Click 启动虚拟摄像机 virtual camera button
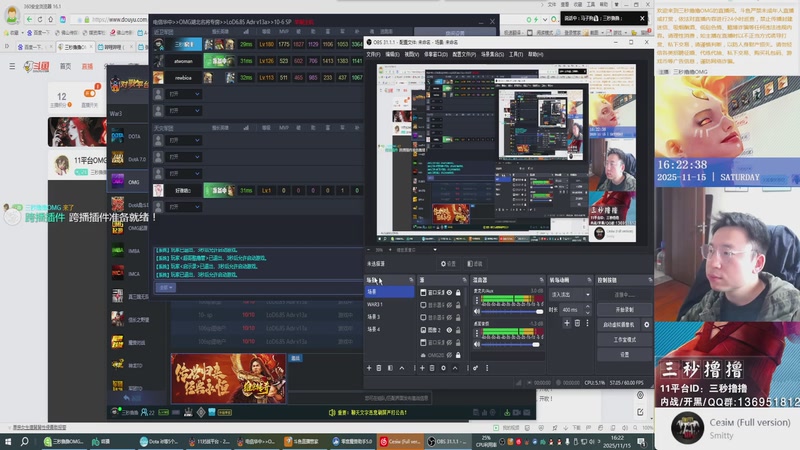 pyautogui.click(x=619, y=324)
